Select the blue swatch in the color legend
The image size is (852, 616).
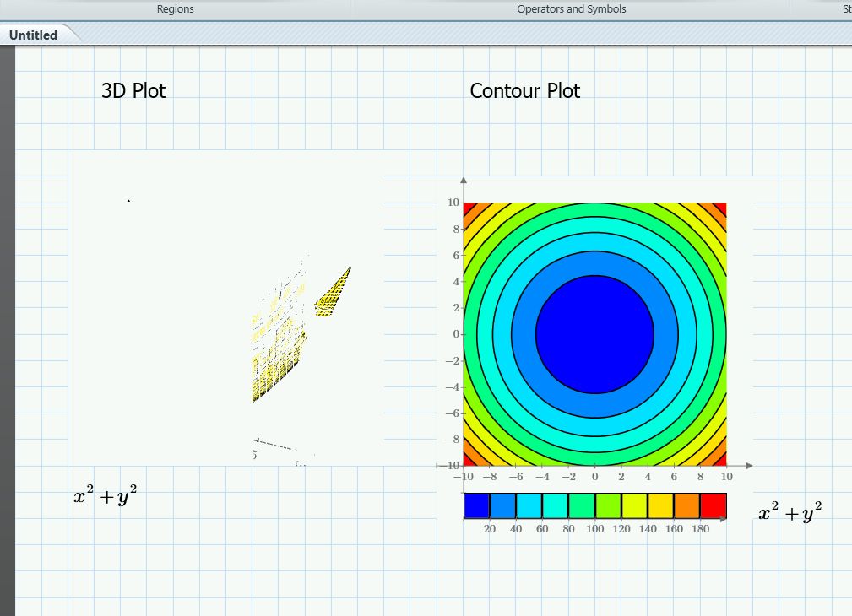(x=475, y=504)
